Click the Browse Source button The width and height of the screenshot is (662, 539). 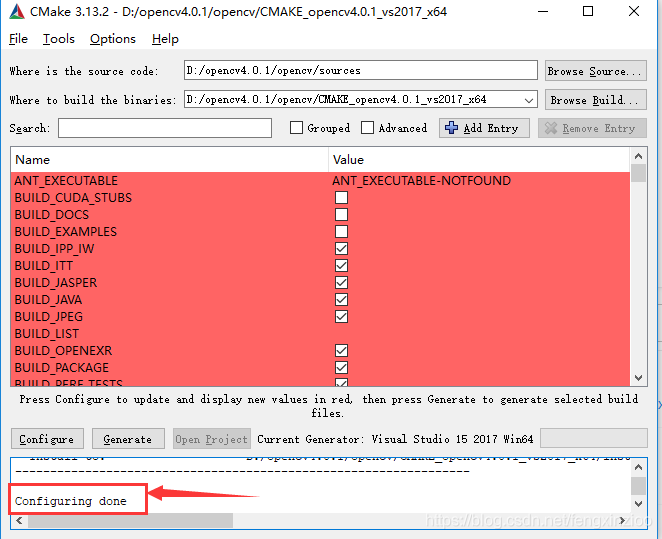coord(595,70)
